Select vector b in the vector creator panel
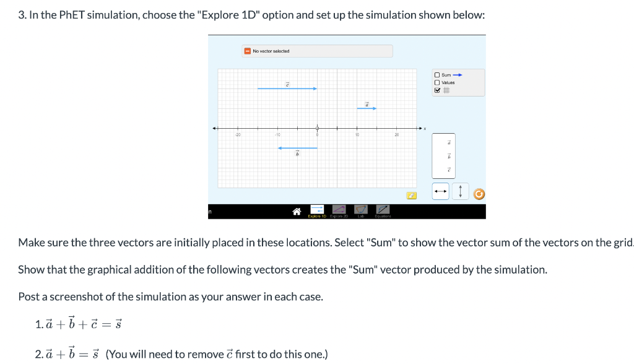 (x=449, y=156)
